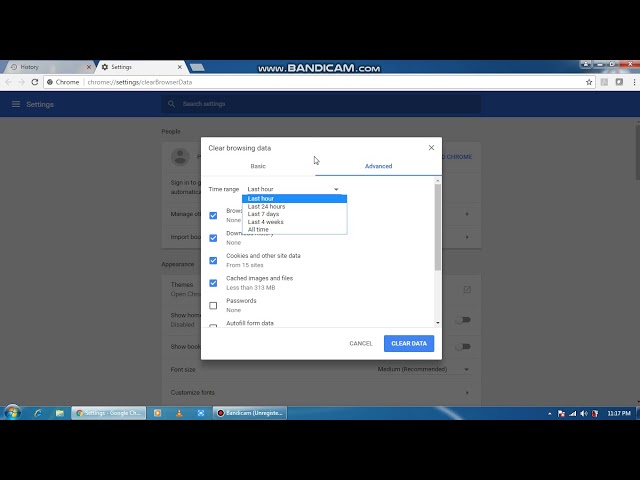Click the blue taskbar icon left of Bandicam
Image resolution: width=640 pixels, height=480 pixels.
(x=201, y=413)
